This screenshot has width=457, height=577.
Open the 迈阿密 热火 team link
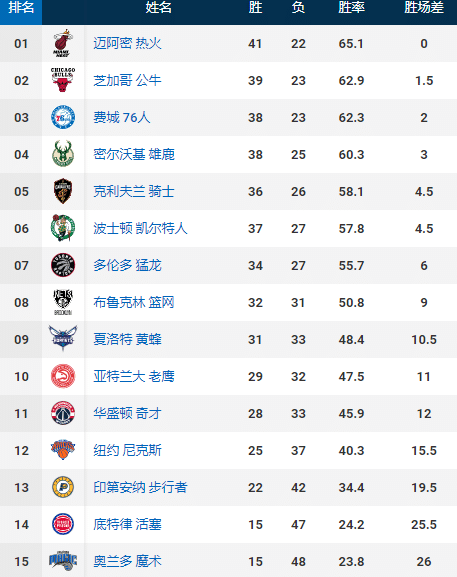pos(127,43)
